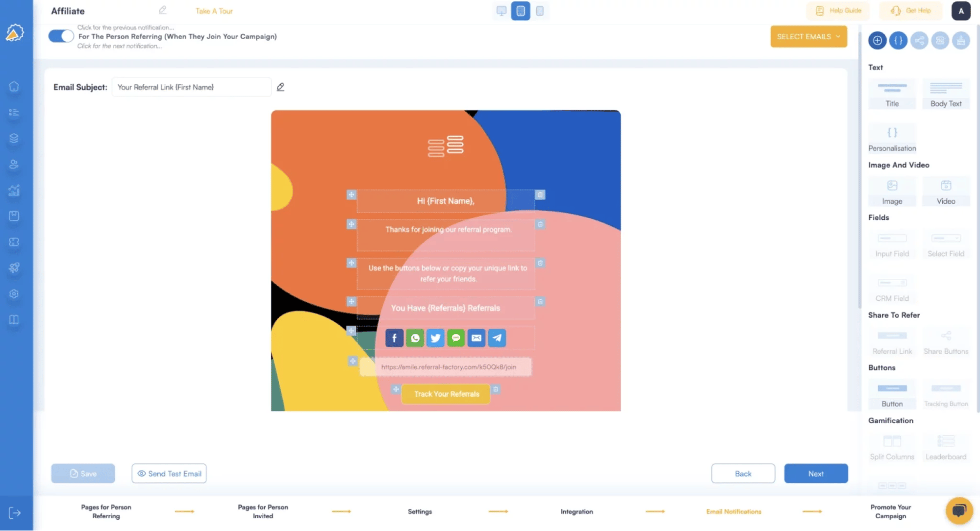Toggle mobile preview mode button
The width and height of the screenshot is (980, 531).
540,11
